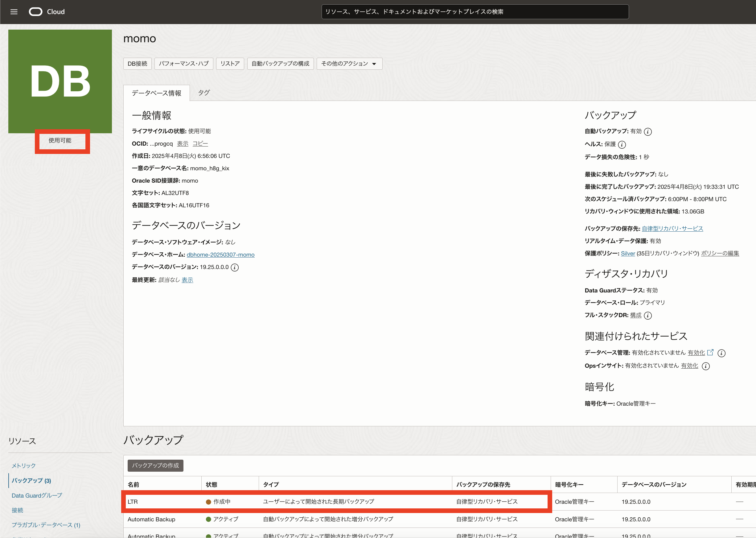756x538 pixels.
Task: Click the search field for resources and services
Action: click(475, 12)
